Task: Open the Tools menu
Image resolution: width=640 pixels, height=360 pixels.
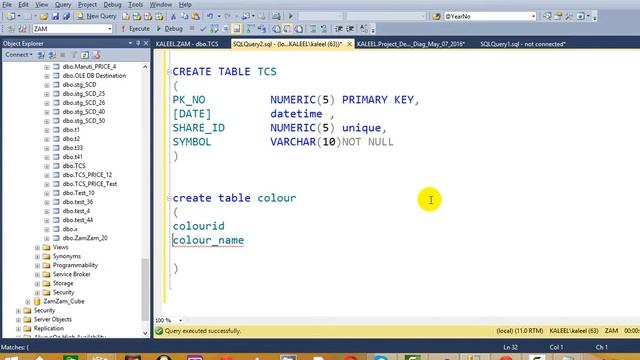Action: coord(136,4)
